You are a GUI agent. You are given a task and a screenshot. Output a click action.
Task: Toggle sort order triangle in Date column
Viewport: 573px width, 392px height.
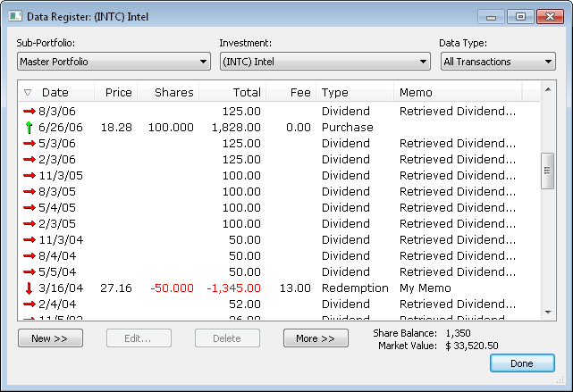click(x=28, y=93)
